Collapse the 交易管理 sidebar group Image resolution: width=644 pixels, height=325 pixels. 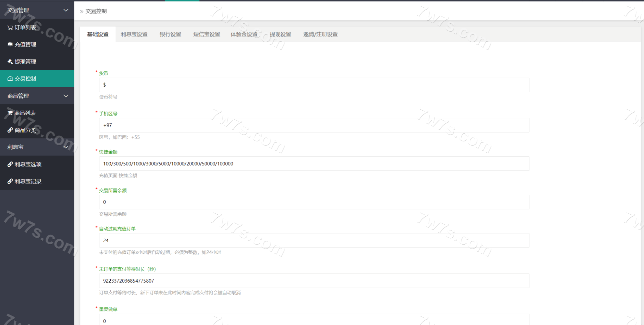click(66, 10)
